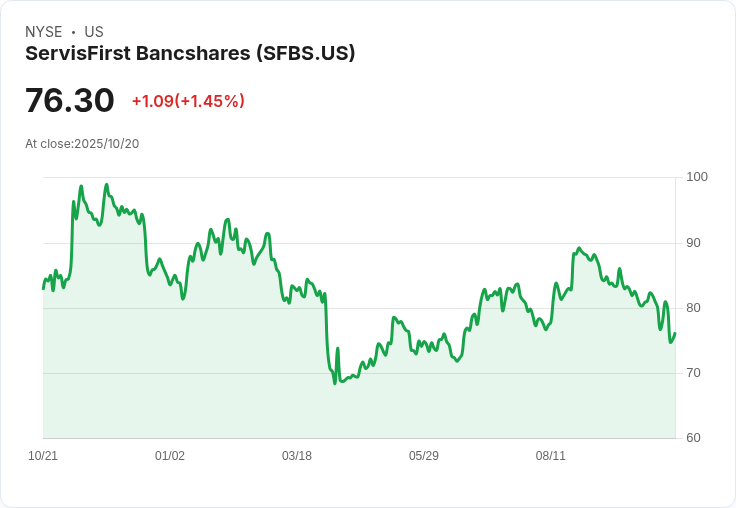Click the chart's lowest point after 03/18
Image resolution: width=736 pixels, height=508 pixels.
coord(335,383)
